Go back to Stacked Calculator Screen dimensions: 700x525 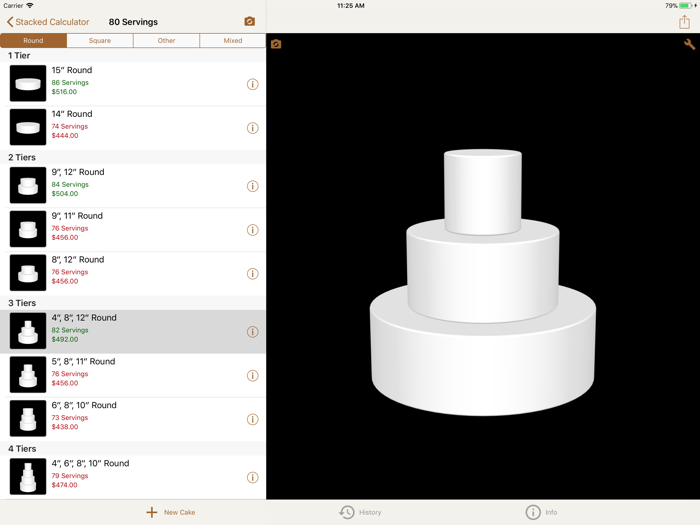tap(48, 22)
